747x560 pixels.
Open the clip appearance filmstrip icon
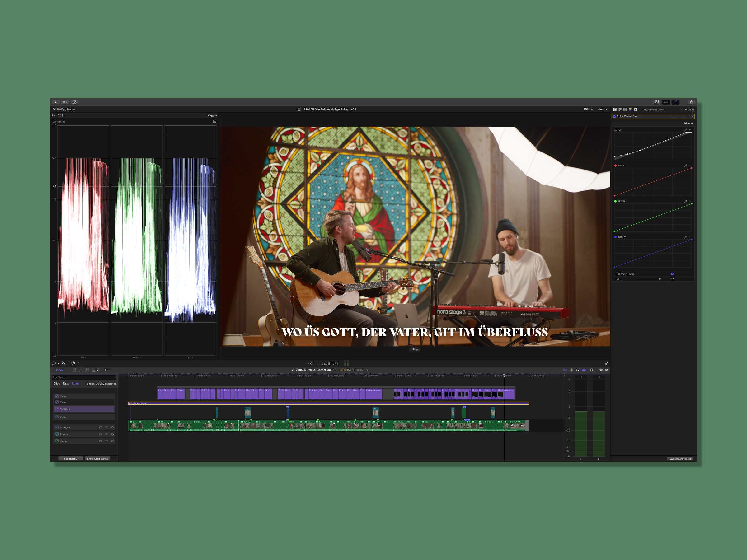(x=592, y=370)
